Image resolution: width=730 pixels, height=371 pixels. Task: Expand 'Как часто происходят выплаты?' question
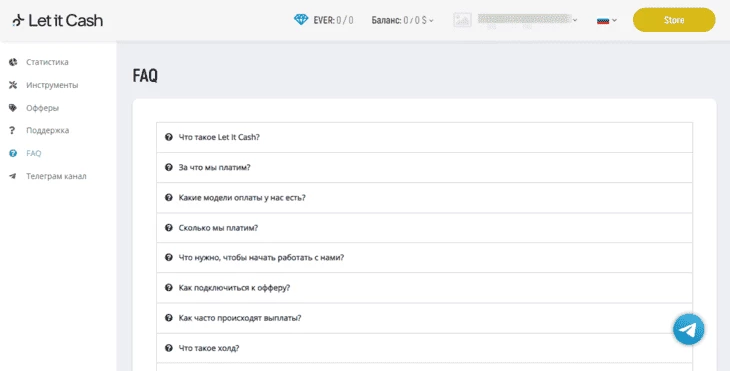(424, 318)
